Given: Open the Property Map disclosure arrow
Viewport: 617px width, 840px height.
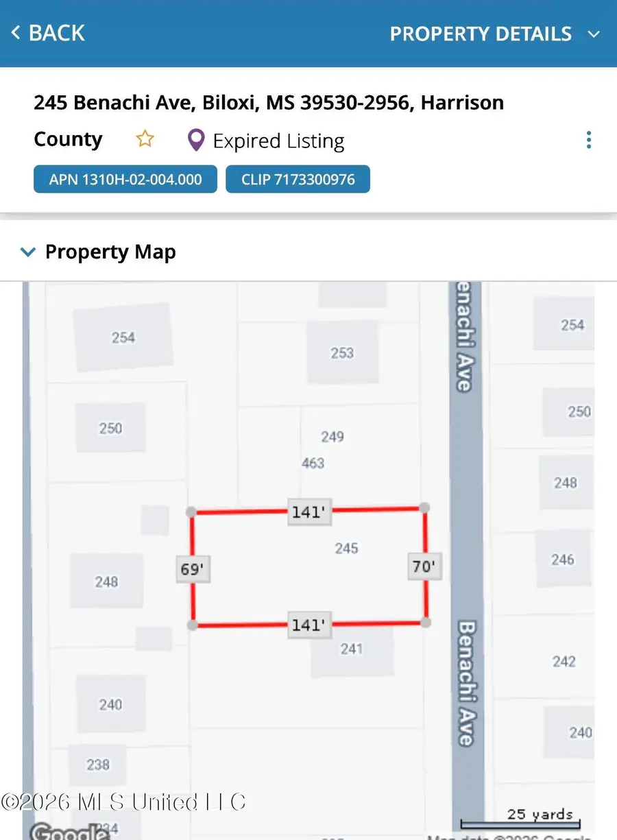Looking at the screenshot, I should point(27,252).
